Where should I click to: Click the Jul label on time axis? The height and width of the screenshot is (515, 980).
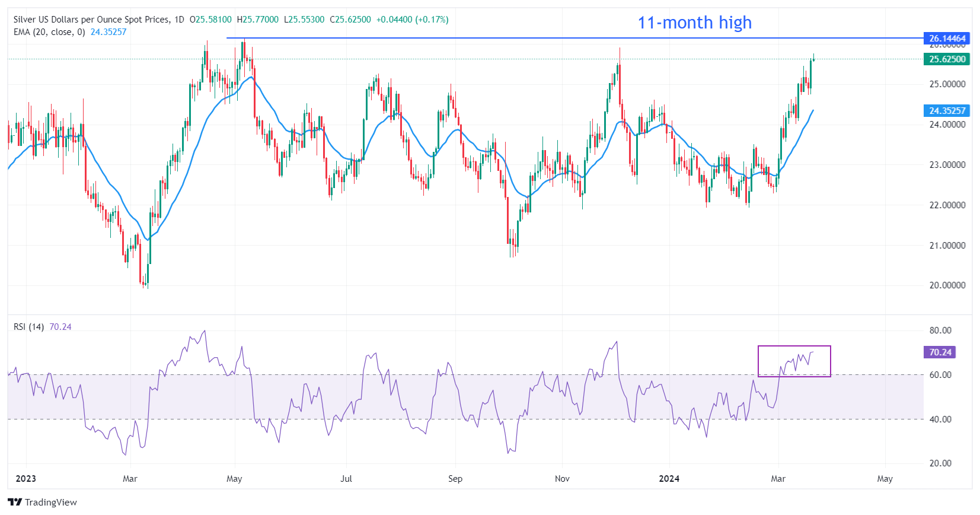pyautogui.click(x=346, y=479)
